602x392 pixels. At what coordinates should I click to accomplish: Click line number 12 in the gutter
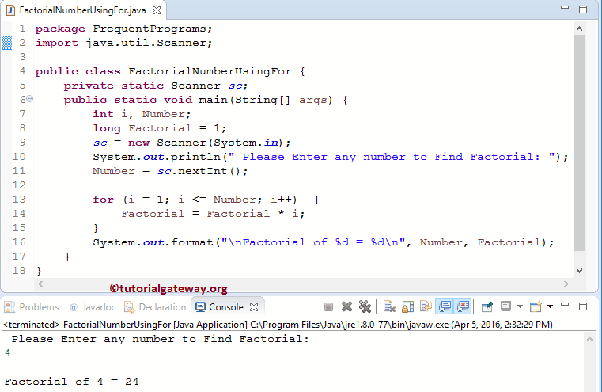click(x=19, y=185)
